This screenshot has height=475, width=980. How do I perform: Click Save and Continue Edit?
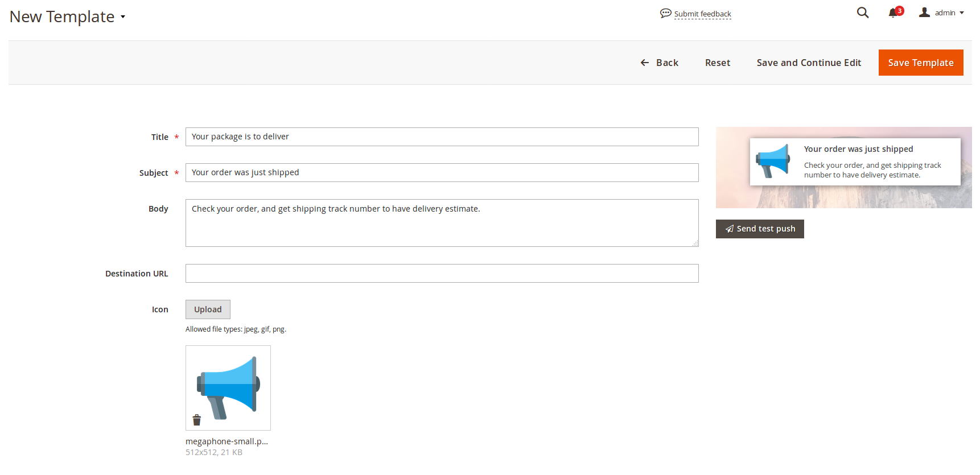(809, 63)
